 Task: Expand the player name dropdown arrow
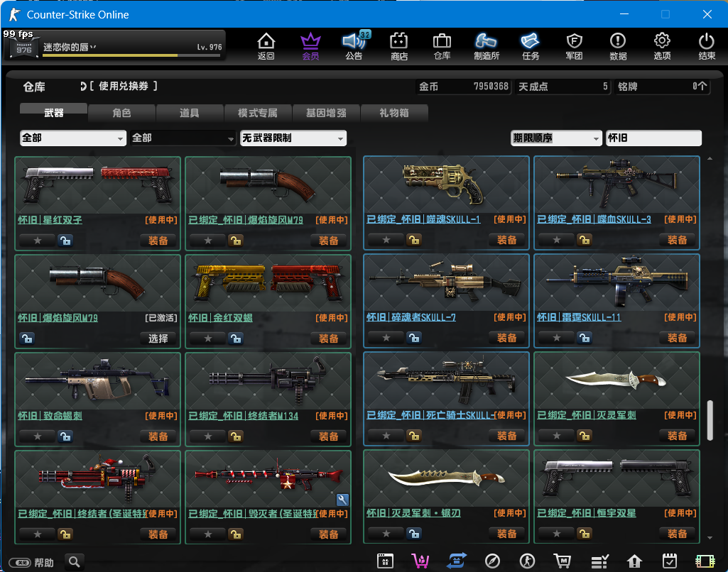click(x=93, y=47)
